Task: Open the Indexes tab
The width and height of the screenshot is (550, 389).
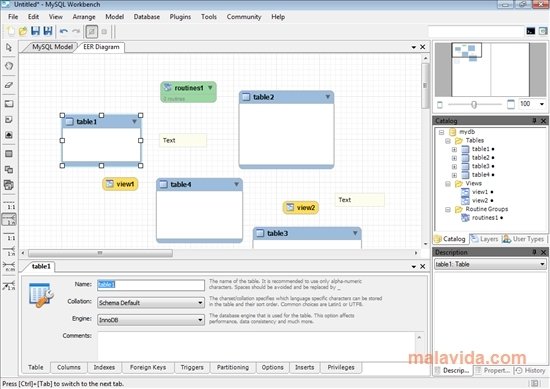Action: pyautogui.click(x=104, y=367)
